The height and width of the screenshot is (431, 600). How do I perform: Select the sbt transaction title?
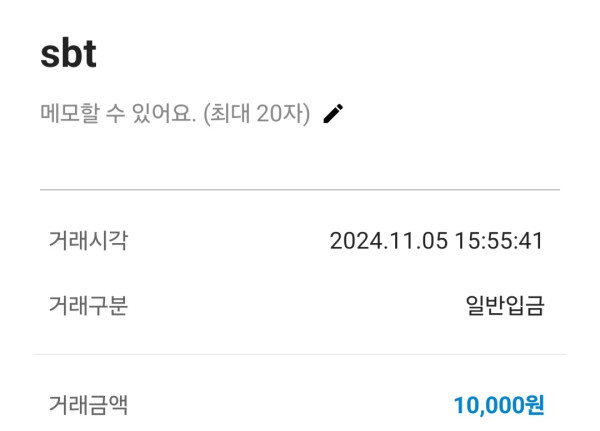coord(68,54)
